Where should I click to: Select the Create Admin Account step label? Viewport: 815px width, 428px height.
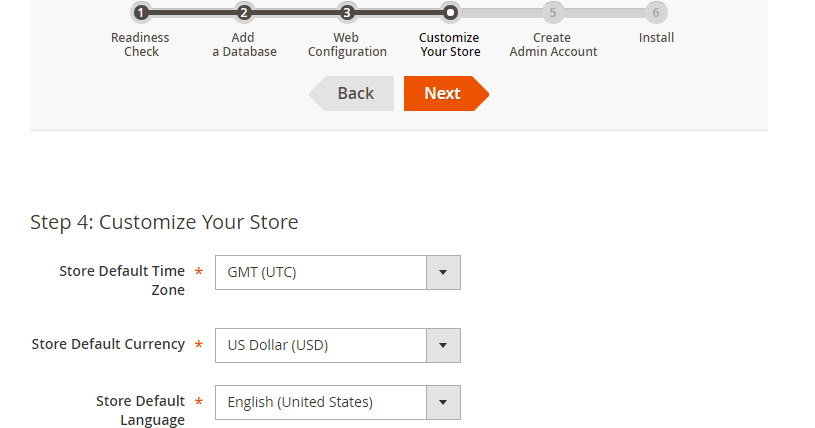(x=553, y=45)
